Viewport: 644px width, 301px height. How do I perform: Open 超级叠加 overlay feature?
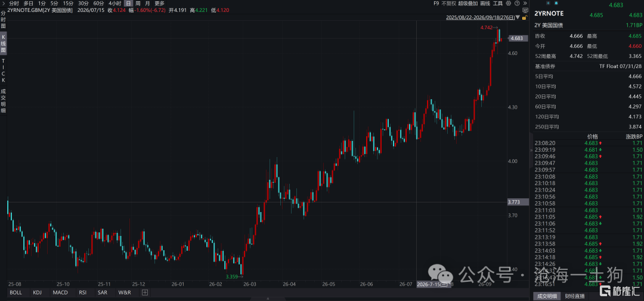click(468, 4)
